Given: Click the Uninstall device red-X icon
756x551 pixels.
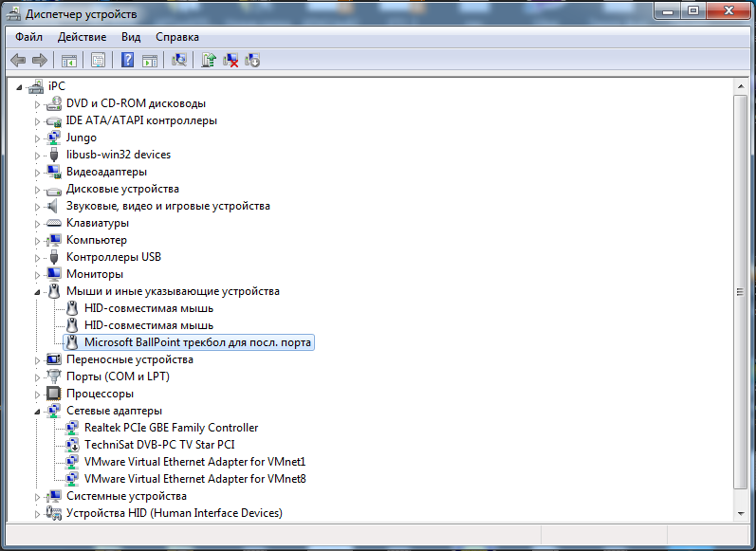Looking at the screenshot, I should 230,61.
